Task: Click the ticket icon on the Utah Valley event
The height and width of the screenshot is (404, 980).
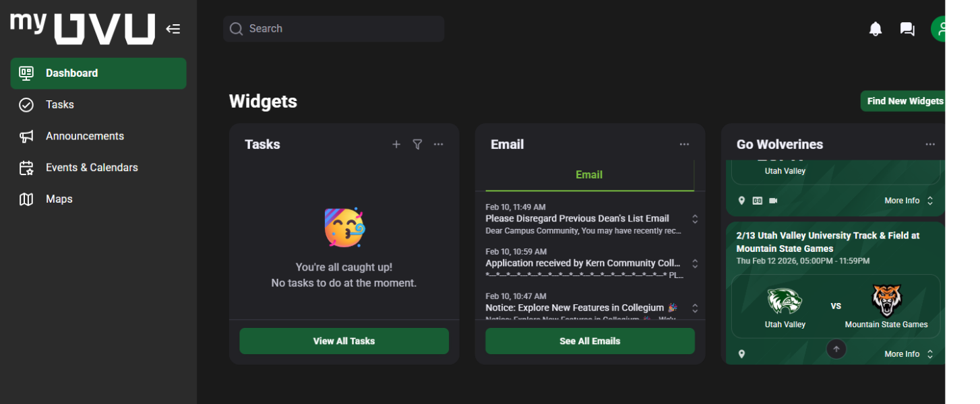Action: pos(758,200)
